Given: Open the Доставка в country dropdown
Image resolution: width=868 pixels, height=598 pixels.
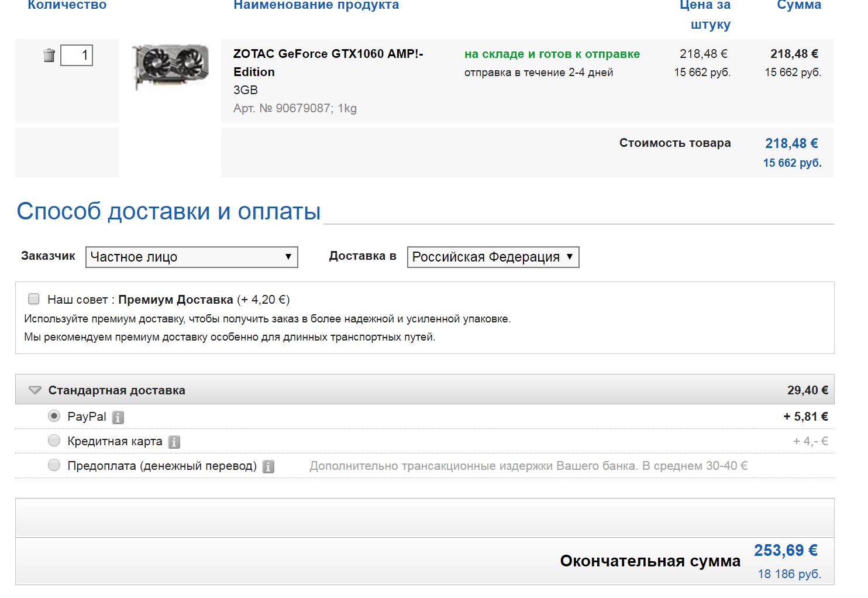Looking at the screenshot, I should tap(493, 257).
